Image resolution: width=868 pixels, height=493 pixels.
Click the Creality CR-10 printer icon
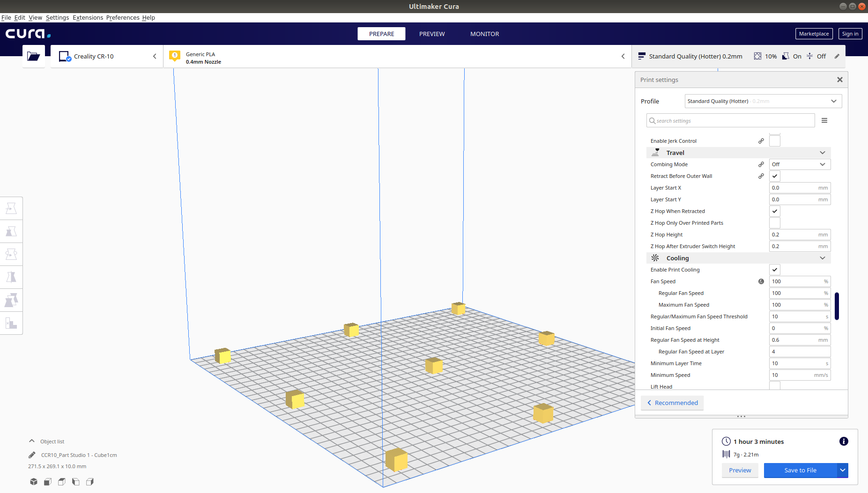[65, 57]
